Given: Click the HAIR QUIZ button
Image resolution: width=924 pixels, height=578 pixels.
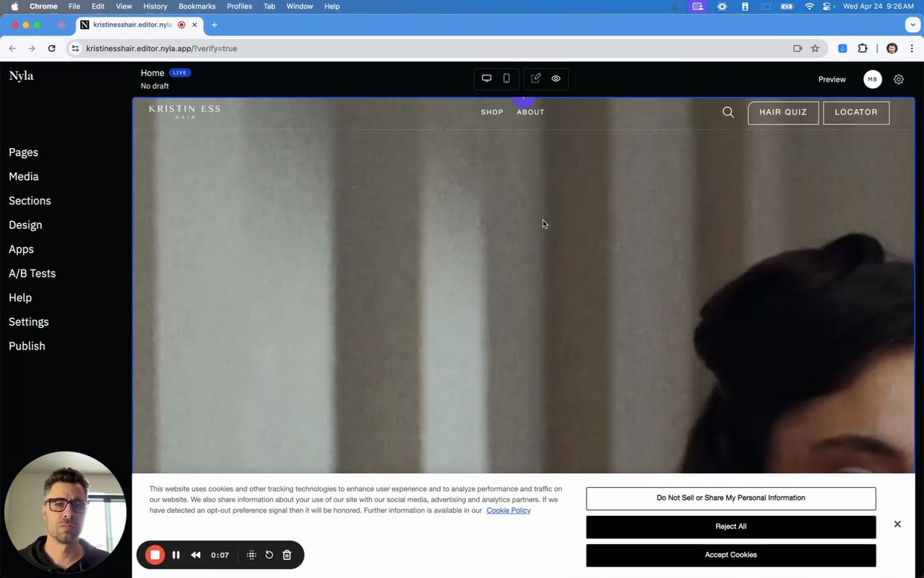Looking at the screenshot, I should pyautogui.click(x=783, y=113).
